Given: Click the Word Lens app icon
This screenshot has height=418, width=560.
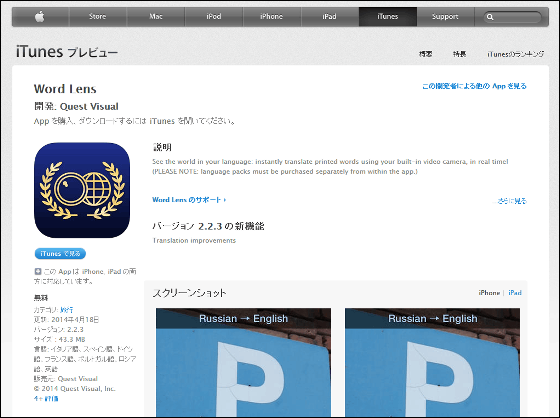Looking at the screenshot, I should coord(82,190).
